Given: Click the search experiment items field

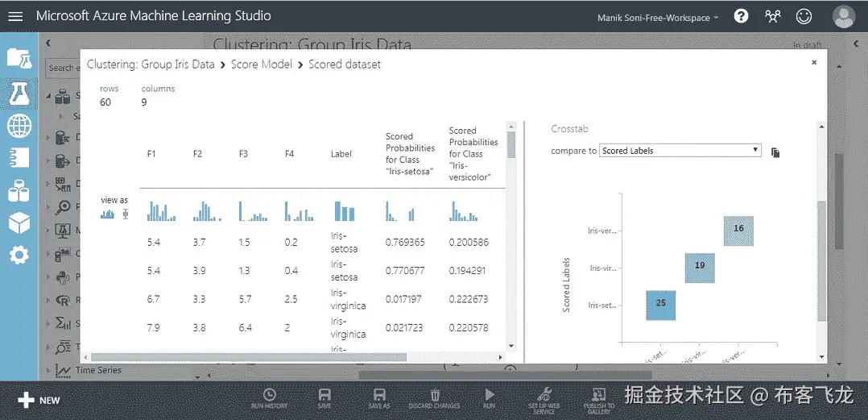Looking at the screenshot, I should [62, 68].
